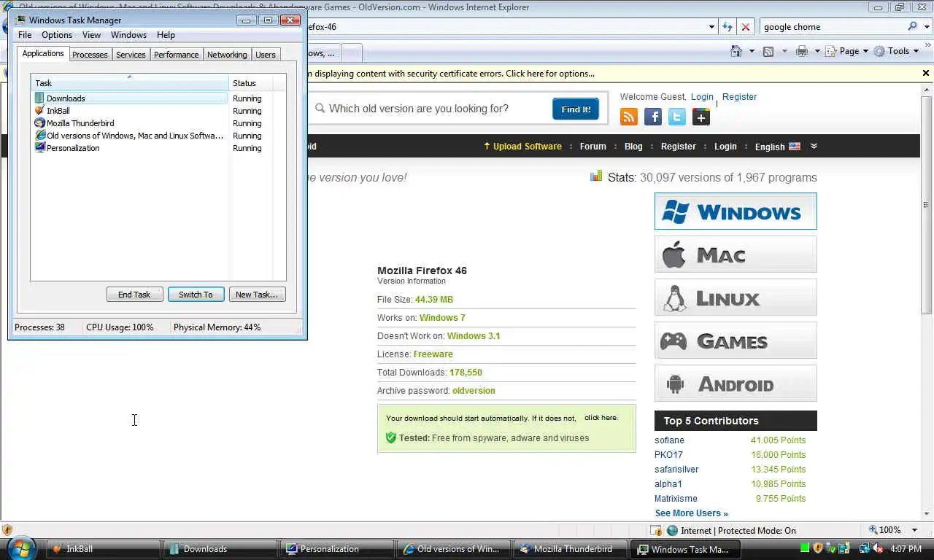Switch to the Performance tab
This screenshot has height=560, width=934.
pos(176,55)
